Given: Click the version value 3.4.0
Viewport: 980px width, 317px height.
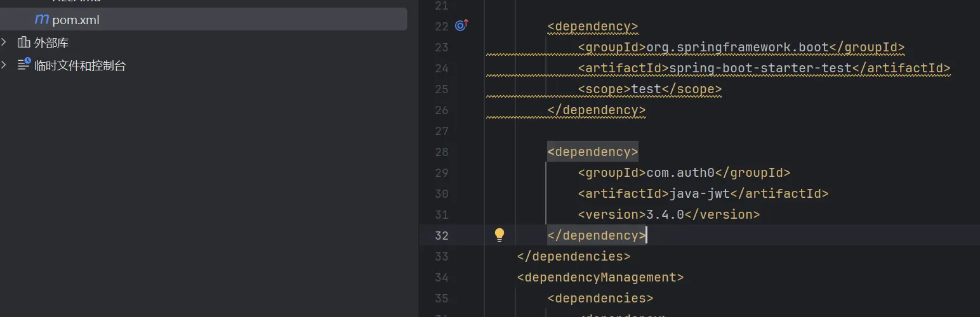Looking at the screenshot, I should tap(665, 215).
